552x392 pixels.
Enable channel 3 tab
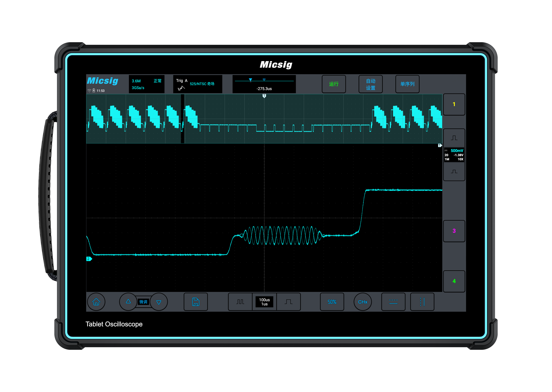pos(454,231)
